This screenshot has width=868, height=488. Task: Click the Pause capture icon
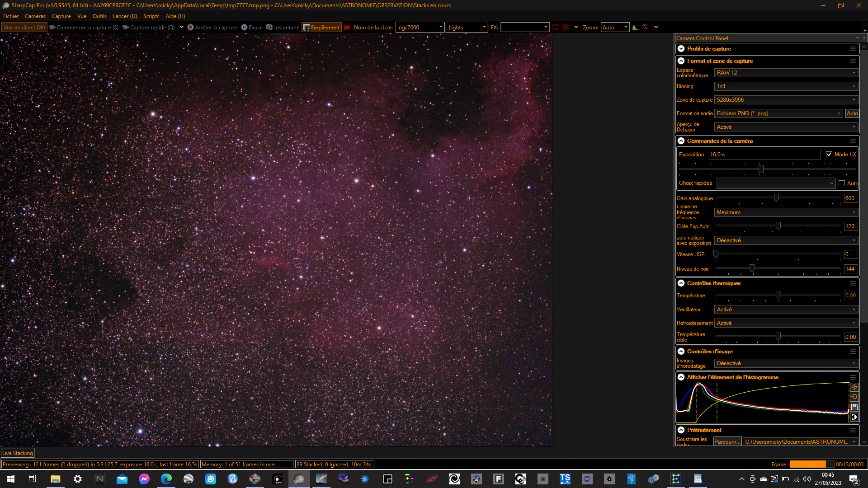coord(244,28)
